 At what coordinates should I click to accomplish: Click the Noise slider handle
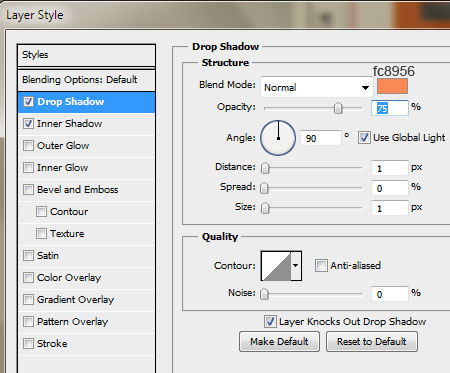264,294
